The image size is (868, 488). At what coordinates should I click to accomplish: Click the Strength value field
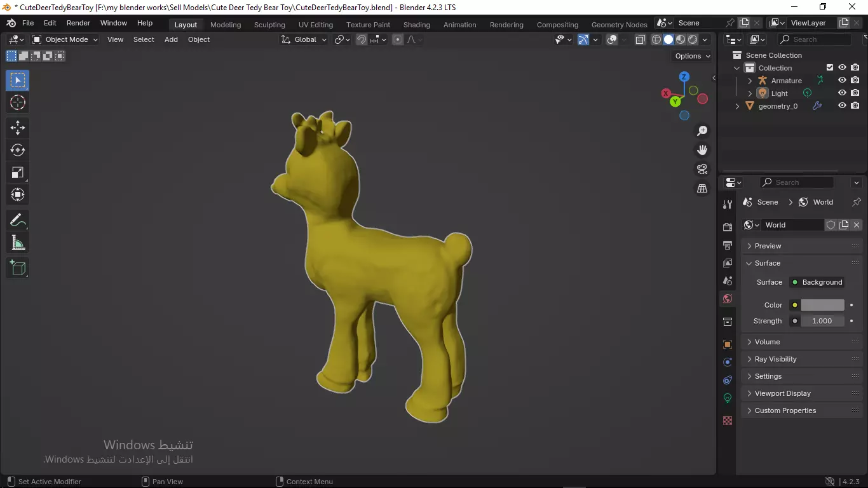pyautogui.click(x=822, y=321)
